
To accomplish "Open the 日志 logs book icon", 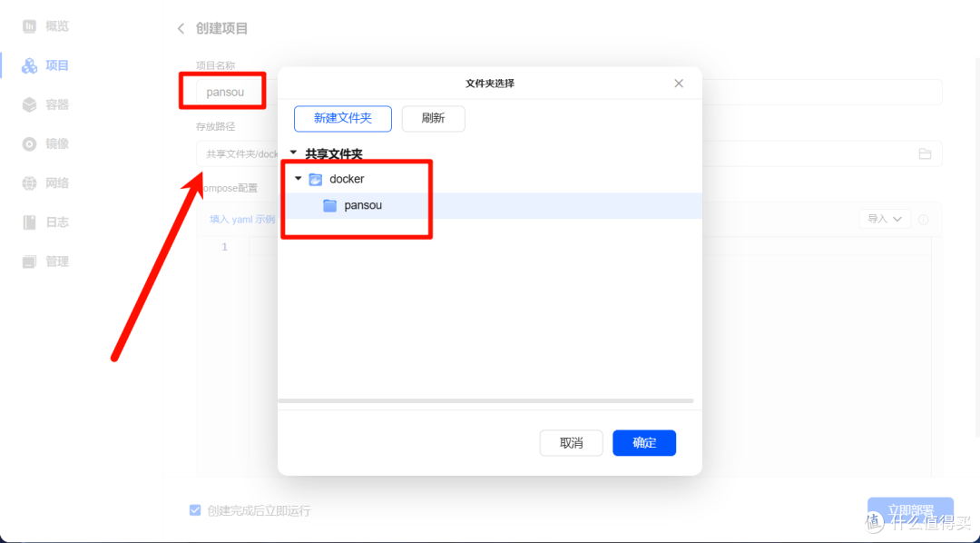I will point(29,222).
